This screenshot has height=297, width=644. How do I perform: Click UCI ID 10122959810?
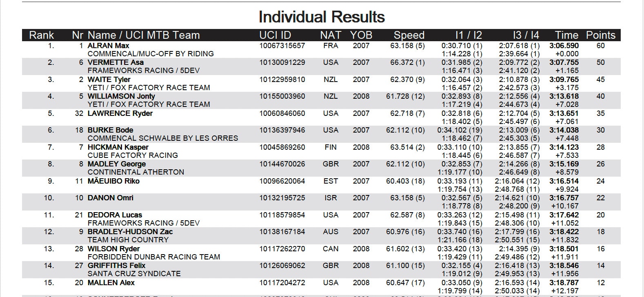[282, 80]
